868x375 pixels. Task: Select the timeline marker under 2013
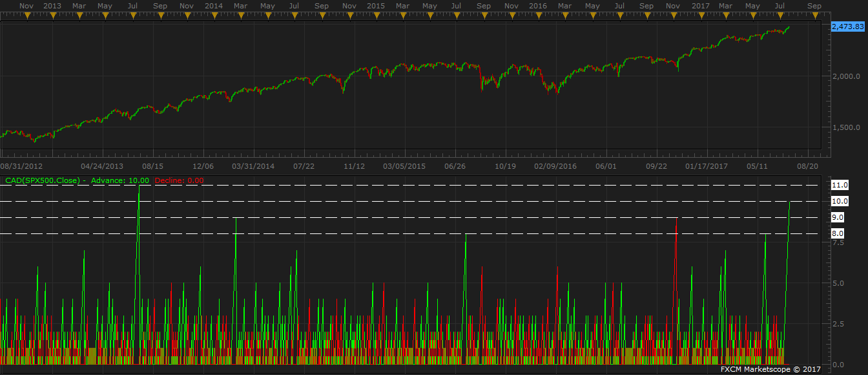point(54,16)
